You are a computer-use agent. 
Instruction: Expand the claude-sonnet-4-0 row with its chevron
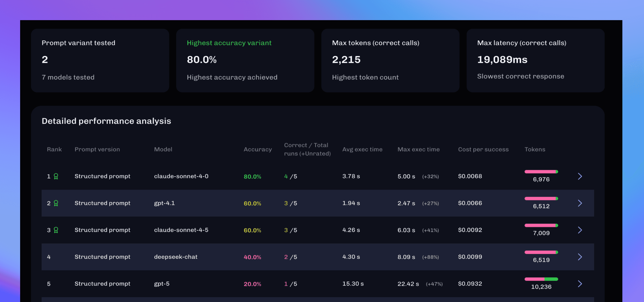[580, 176]
